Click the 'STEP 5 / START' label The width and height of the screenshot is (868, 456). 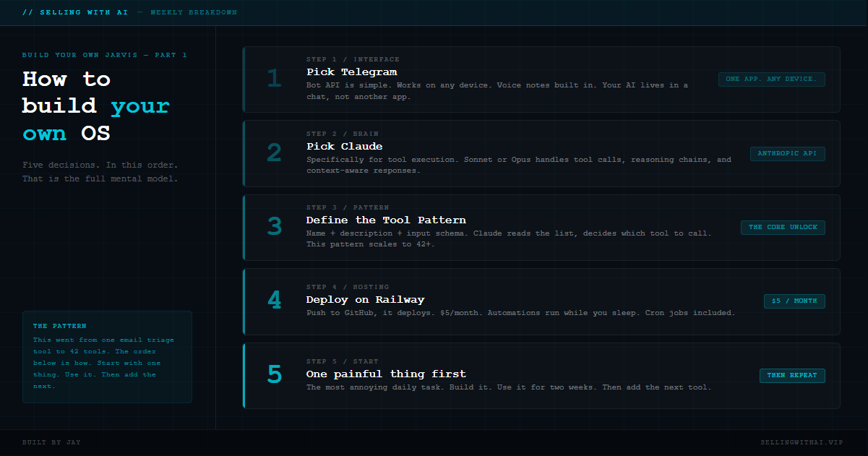tap(343, 361)
